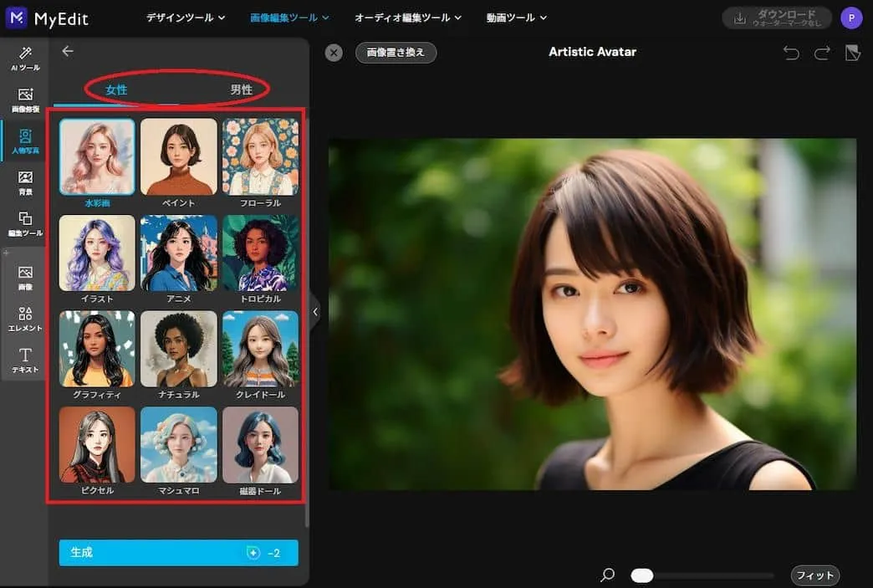Open the 画像修復 (photo restoration) panel
The height and width of the screenshot is (588, 873).
[x=24, y=99]
